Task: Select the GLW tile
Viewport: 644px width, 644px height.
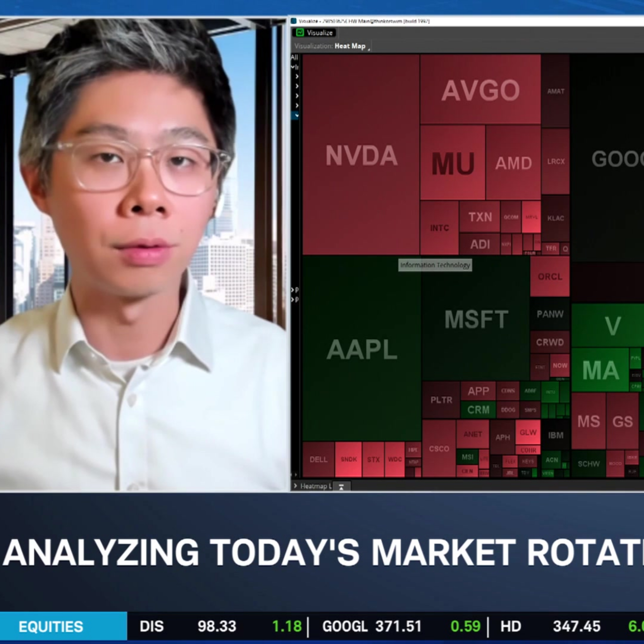Action: click(528, 432)
